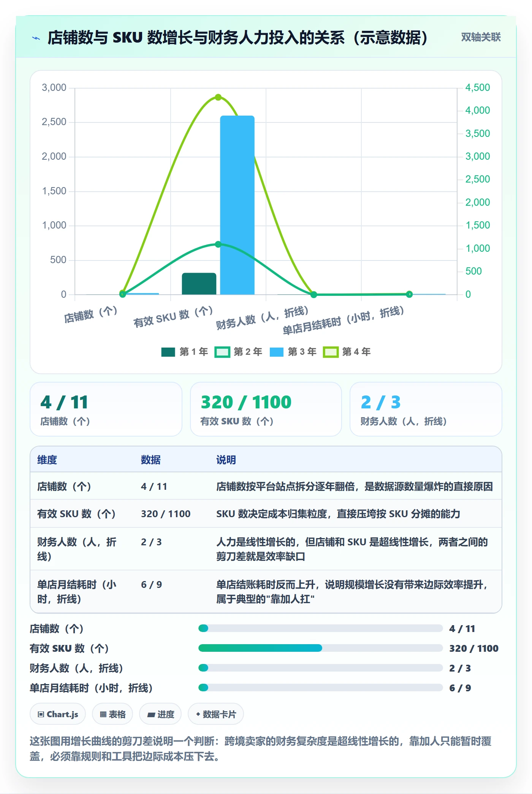Click the Chart.js tag chip

(x=58, y=714)
